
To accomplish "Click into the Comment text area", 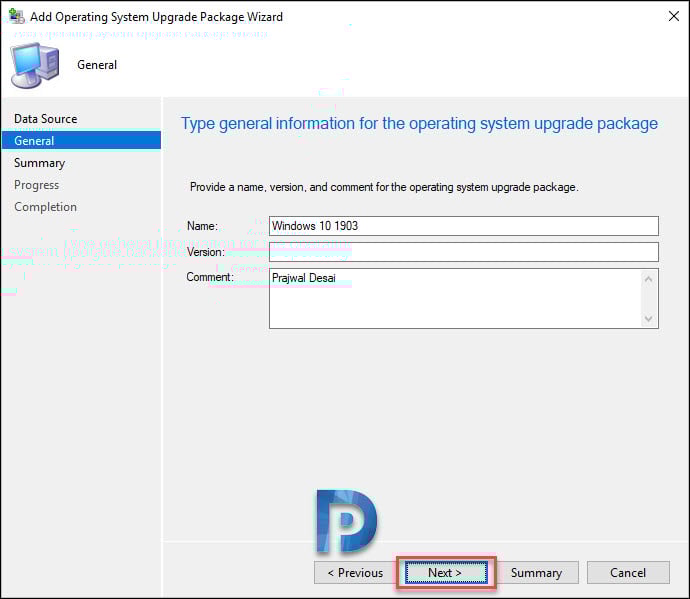I will (x=455, y=298).
